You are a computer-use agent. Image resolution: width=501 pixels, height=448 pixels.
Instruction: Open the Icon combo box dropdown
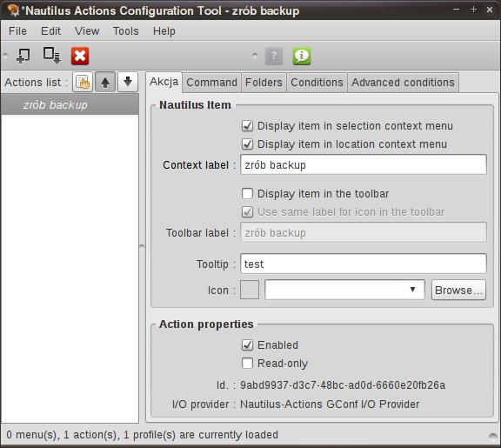click(x=344, y=290)
